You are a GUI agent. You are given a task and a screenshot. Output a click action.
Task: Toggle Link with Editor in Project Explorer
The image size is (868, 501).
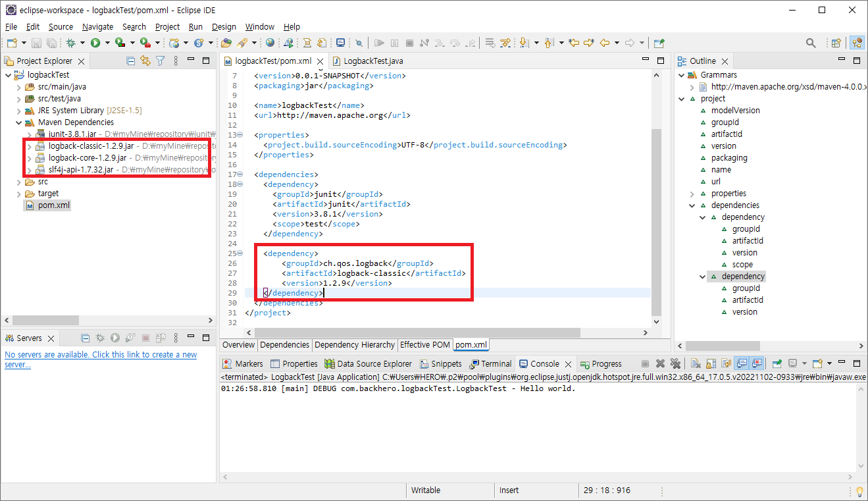[x=145, y=61]
